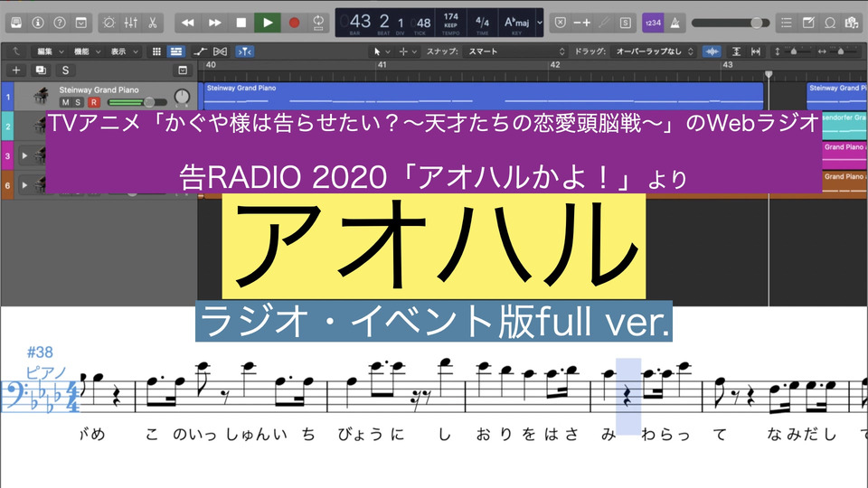Screen dimensions: 868x488
Task: Open Quick Help with the question mark icon
Action: tap(60, 23)
